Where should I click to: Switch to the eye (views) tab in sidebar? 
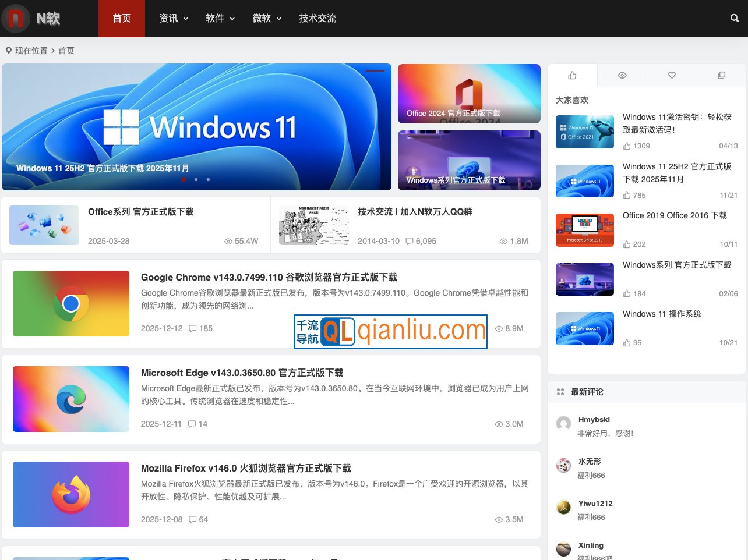click(622, 75)
